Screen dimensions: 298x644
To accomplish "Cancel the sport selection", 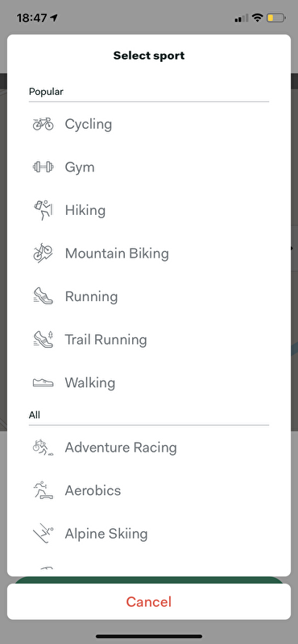I will tap(149, 601).
